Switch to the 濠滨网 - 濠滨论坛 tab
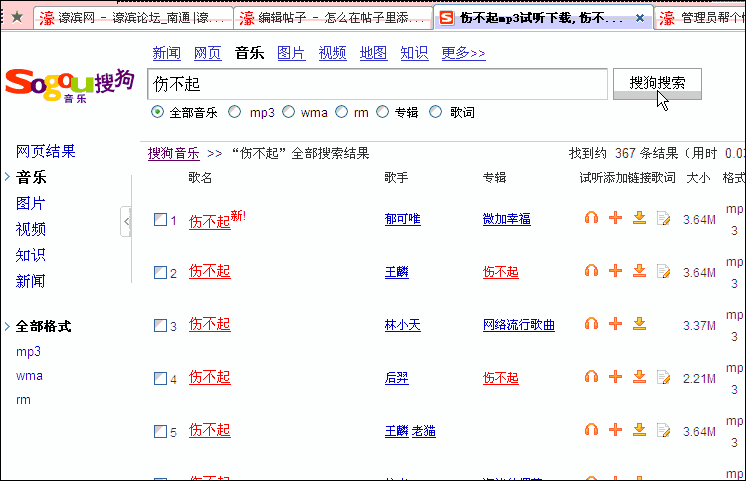This screenshot has width=746, height=481. [133, 18]
